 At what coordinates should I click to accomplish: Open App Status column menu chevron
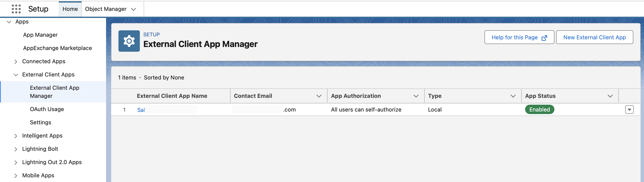click(x=610, y=96)
